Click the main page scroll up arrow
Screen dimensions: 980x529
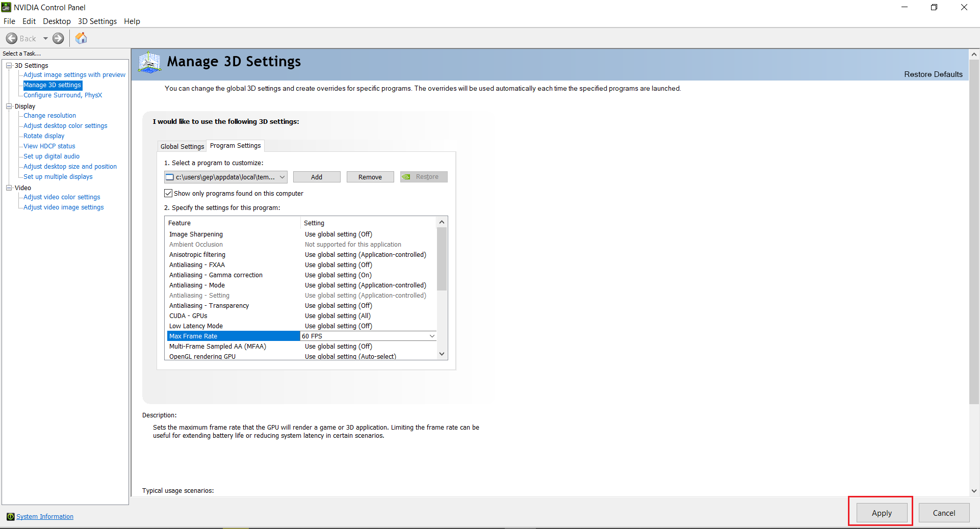pyautogui.click(x=974, y=55)
